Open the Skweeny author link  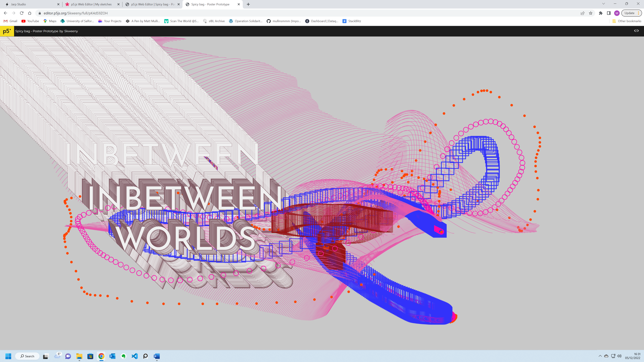click(71, 31)
